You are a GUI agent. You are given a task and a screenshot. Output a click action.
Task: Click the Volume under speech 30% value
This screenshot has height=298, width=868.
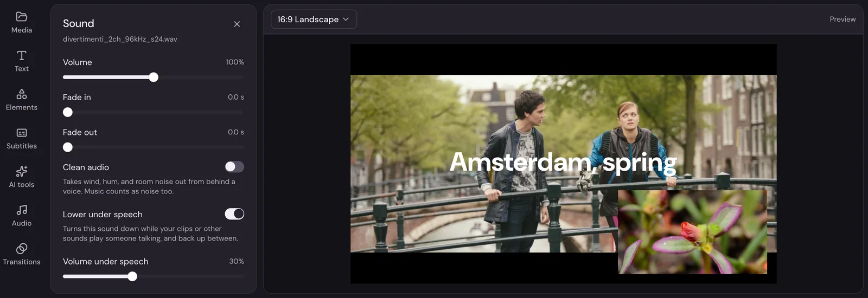click(237, 261)
